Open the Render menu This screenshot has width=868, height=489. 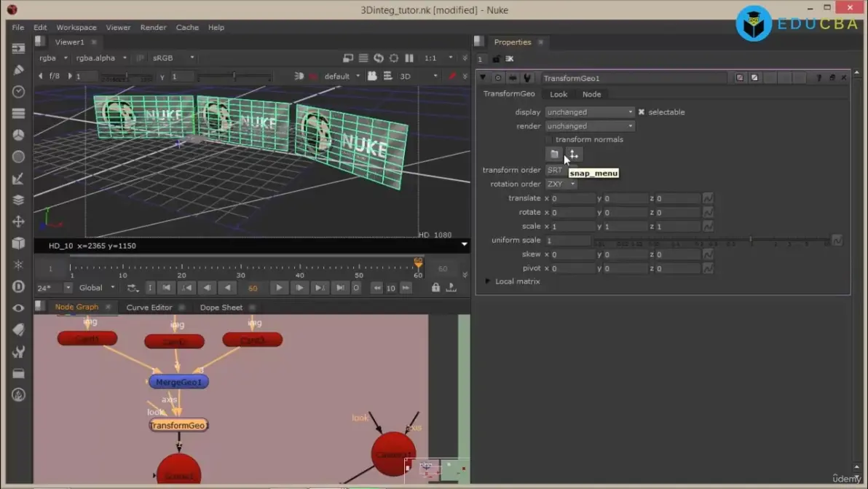click(153, 28)
